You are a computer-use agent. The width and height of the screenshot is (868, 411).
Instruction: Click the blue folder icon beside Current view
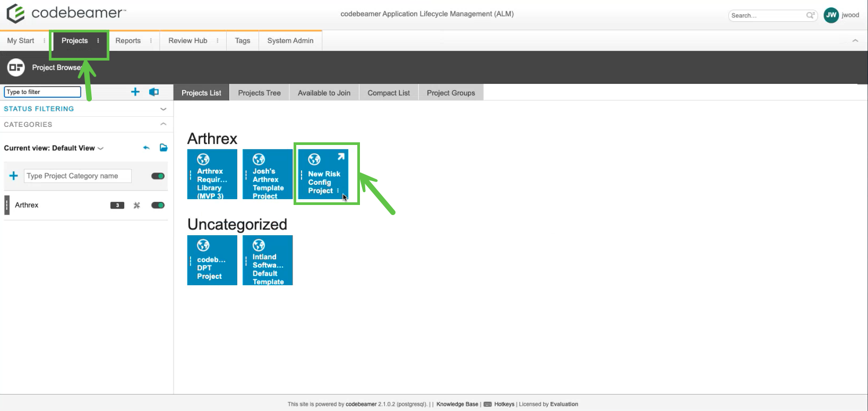[x=164, y=148]
